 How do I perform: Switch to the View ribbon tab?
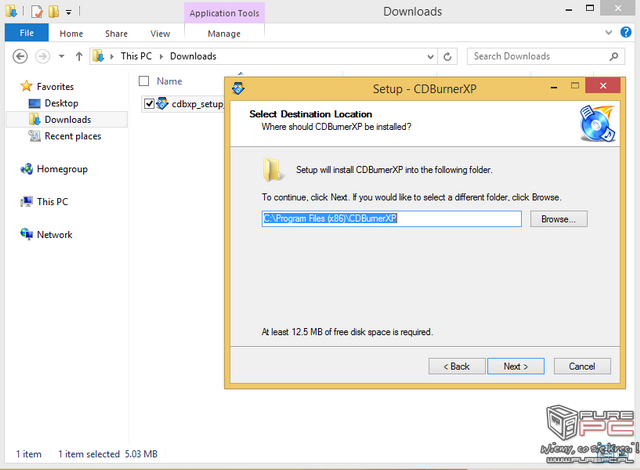160,33
